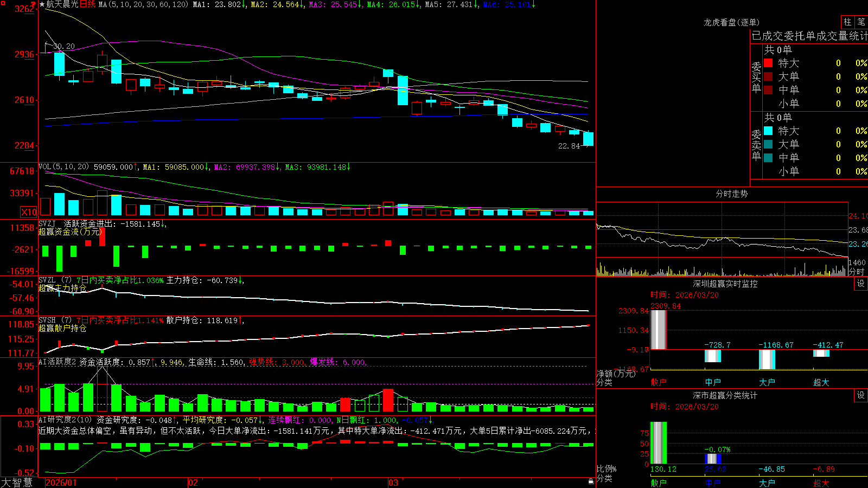868x488 pixels.
Task: Click the dark red 中单 buy-order swatch
Action: point(768,90)
